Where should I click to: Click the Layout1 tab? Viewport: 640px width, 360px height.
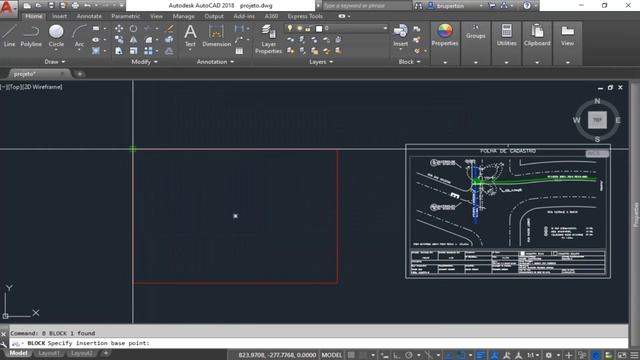click(49, 353)
